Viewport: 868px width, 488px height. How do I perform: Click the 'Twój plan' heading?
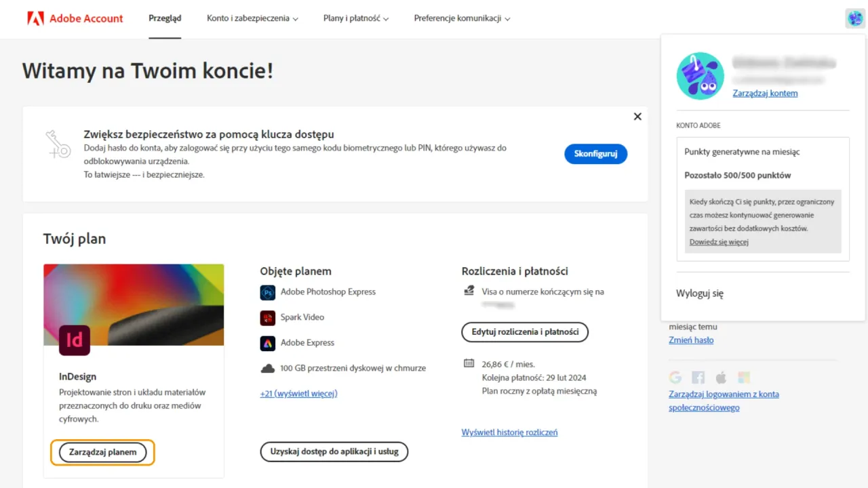click(x=75, y=239)
